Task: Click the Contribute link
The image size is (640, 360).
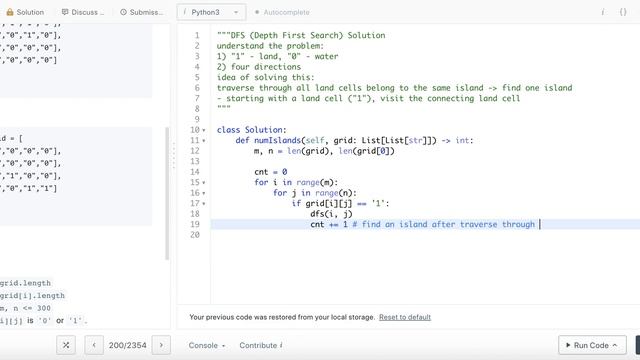Action: click(261, 345)
